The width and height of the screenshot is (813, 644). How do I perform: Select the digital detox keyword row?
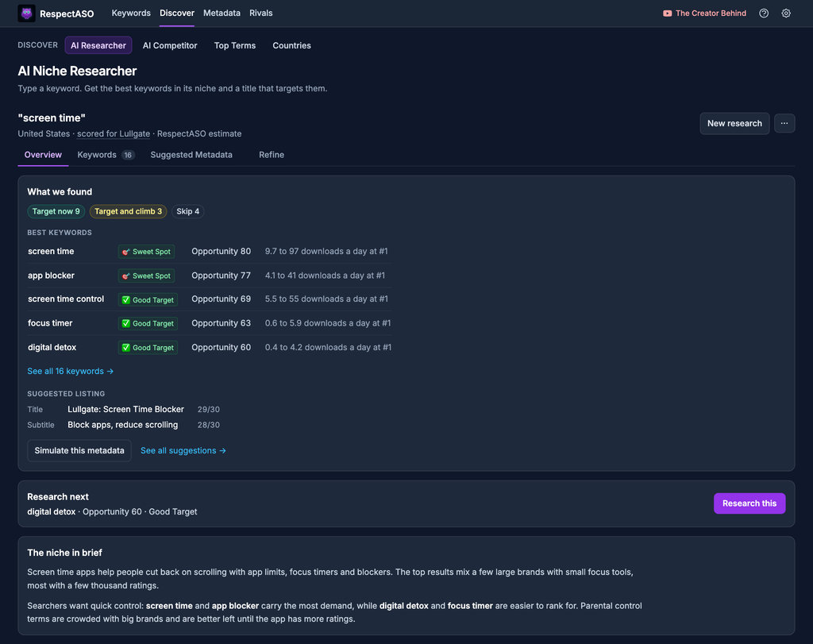(x=210, y=347)
